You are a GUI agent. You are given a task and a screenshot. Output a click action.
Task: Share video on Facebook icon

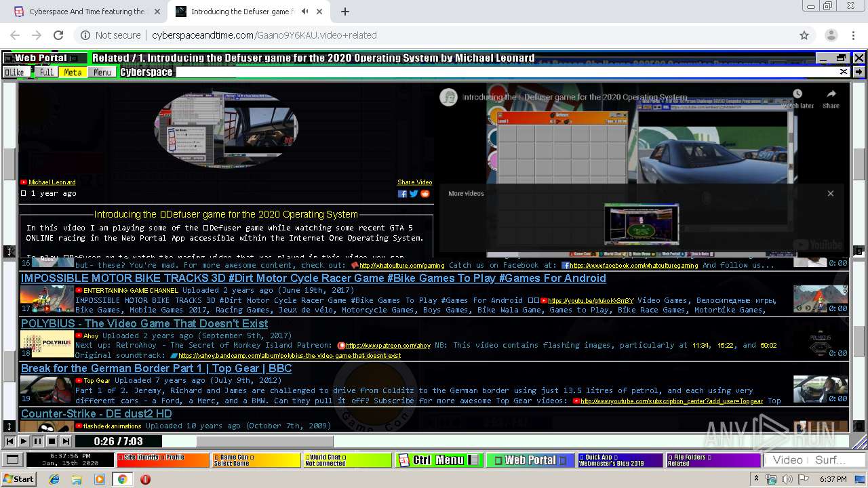402,194
